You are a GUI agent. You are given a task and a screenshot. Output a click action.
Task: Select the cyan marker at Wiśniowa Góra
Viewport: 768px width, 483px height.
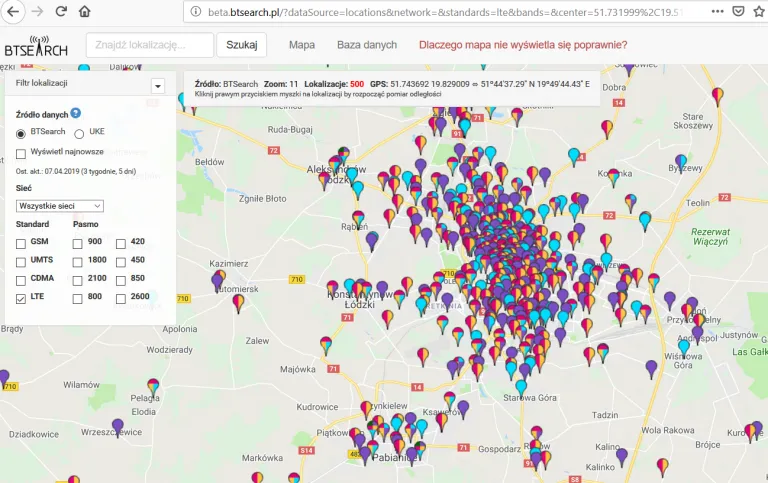click(684, 347)
